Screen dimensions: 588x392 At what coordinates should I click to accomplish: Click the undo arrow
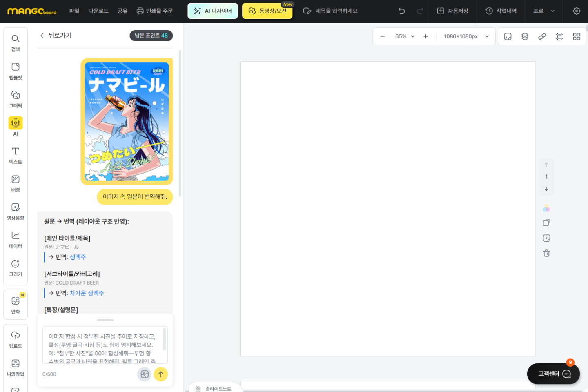(x=402, y=11)
